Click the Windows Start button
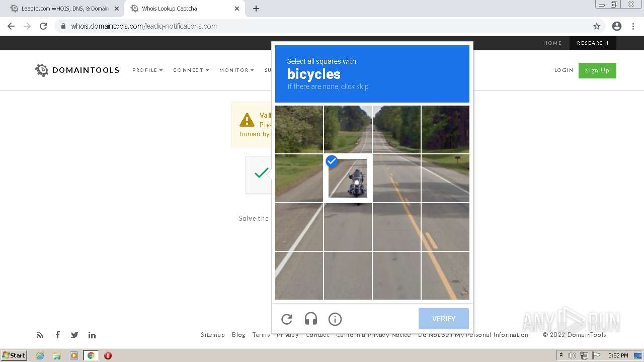 tap(14, 355)
